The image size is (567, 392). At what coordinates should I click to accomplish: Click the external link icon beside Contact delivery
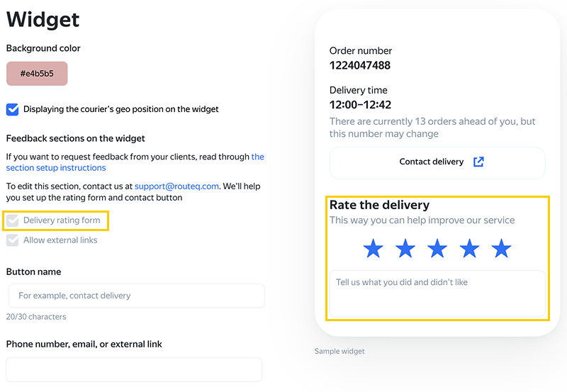[x=478, y=162]
